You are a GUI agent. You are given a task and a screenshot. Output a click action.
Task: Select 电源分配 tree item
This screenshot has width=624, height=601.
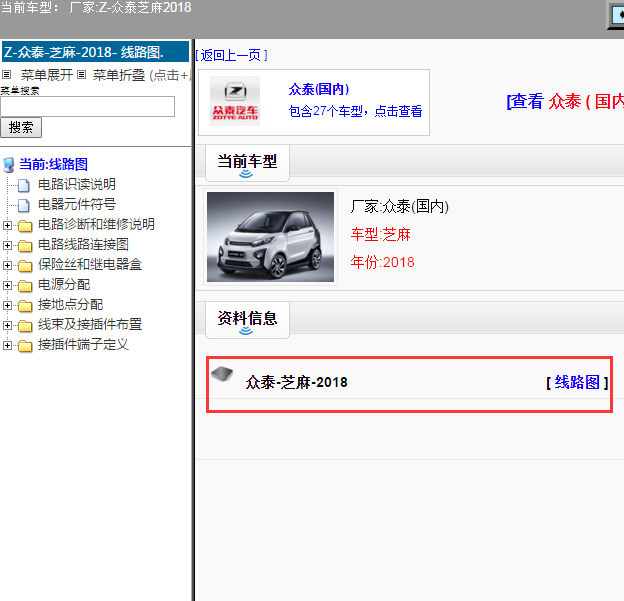click(64, 285)
